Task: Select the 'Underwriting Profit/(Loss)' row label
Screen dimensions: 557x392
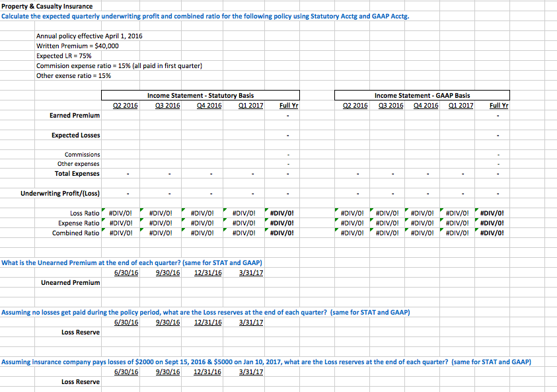Action: click(x=60, y=194)
